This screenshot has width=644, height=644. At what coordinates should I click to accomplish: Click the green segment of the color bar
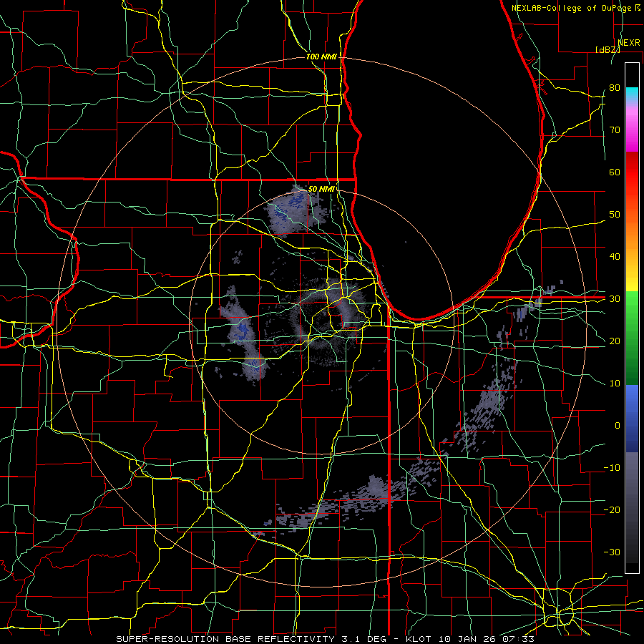tap(632, 338)
